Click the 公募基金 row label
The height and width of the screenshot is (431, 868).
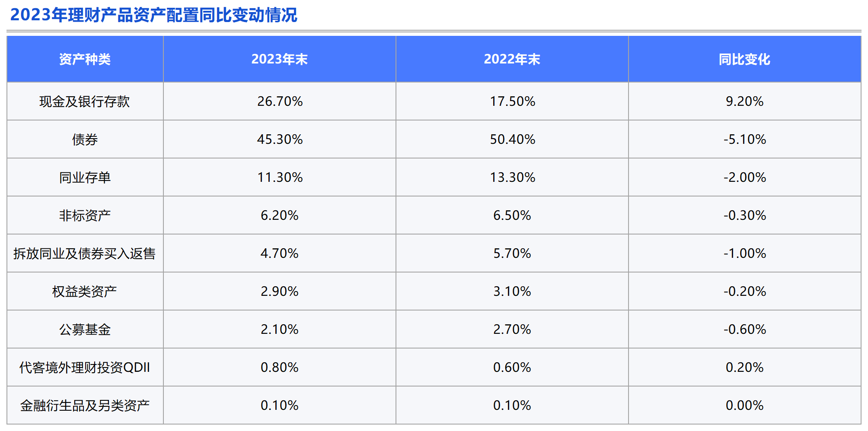(x=85, y=330)
